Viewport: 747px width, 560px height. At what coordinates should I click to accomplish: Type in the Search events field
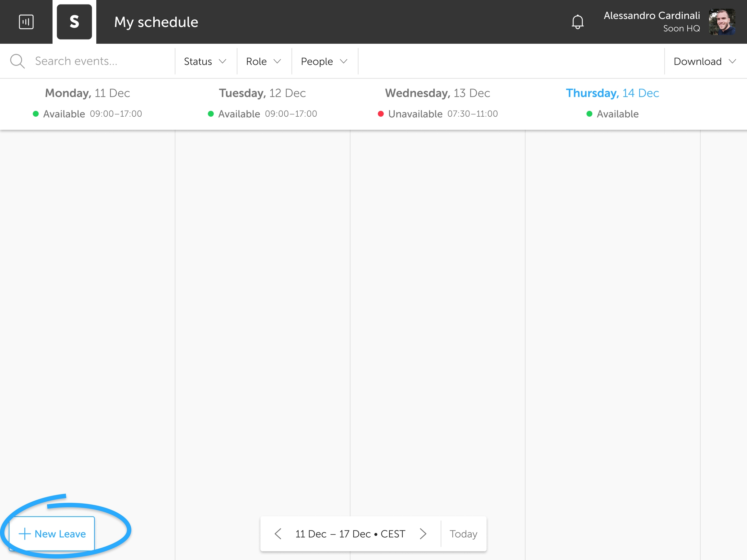(101, 62)
